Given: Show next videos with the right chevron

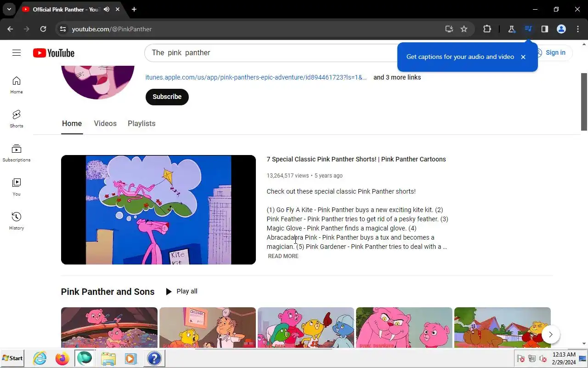Looking at the screenshot, I should (x=550, y=334).
